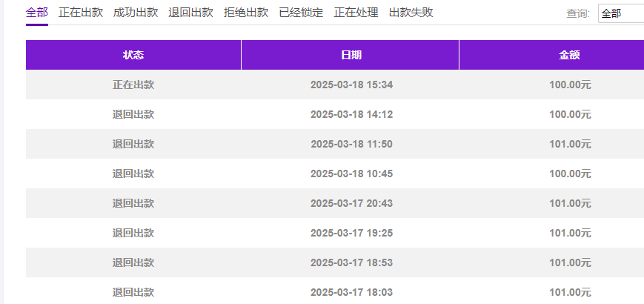Click the 日期 column header
644x304 pixels.
point(351,55)
